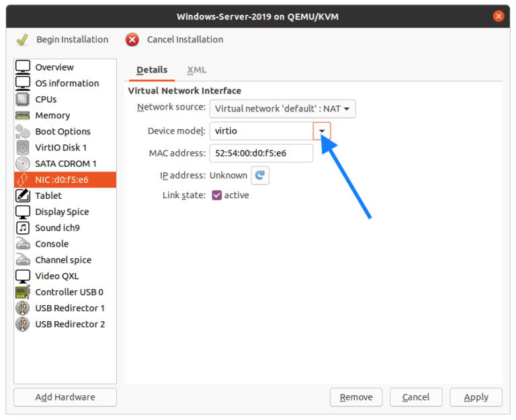Select the VirtIO Disk 1 entry
This screenshot has height=420, width=516.
[x=65, y=147]
